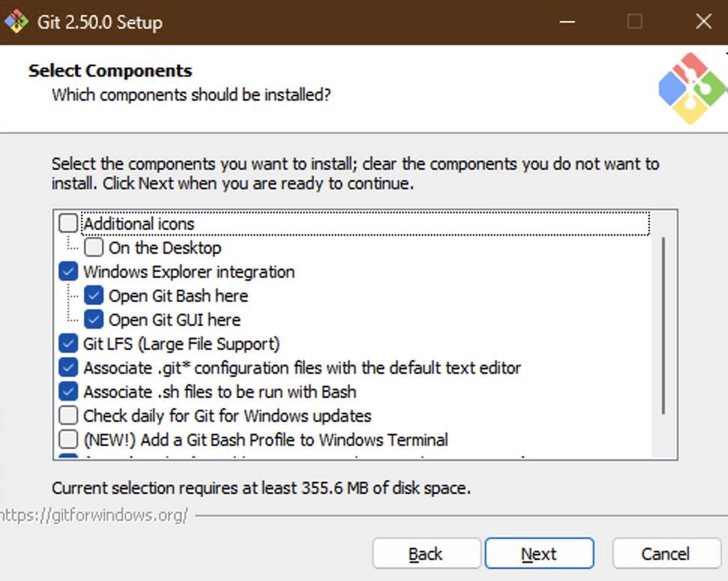Click the Git for Windows header logo
Image resolution: width=728 pixels, height=581 pixels.
pos(692,89)
